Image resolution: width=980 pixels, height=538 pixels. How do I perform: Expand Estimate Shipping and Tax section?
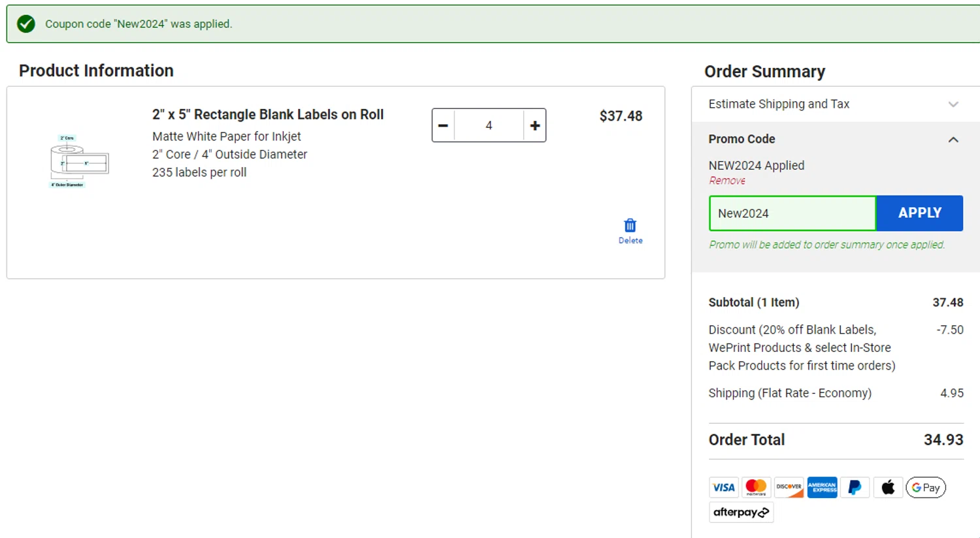tap(953, 104)
